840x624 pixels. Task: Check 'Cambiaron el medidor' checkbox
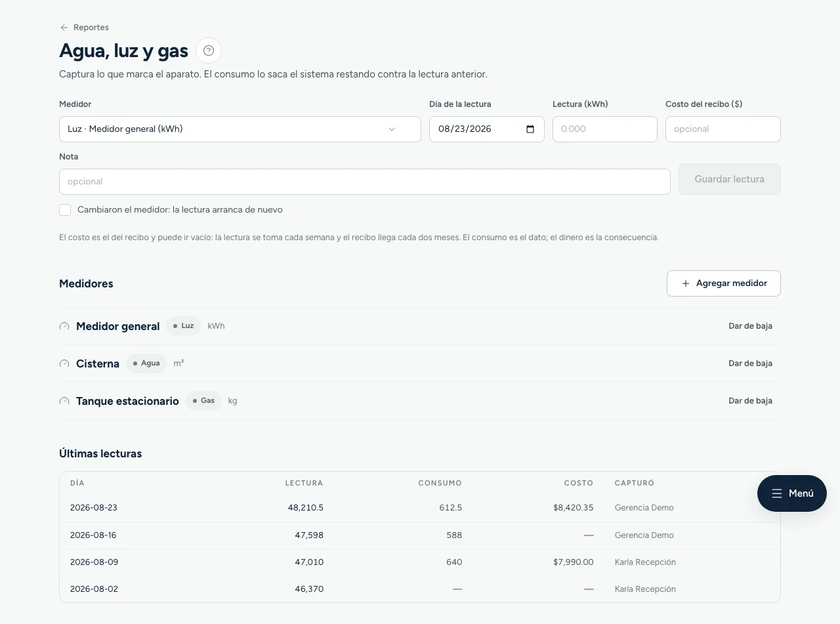point(65,210)
